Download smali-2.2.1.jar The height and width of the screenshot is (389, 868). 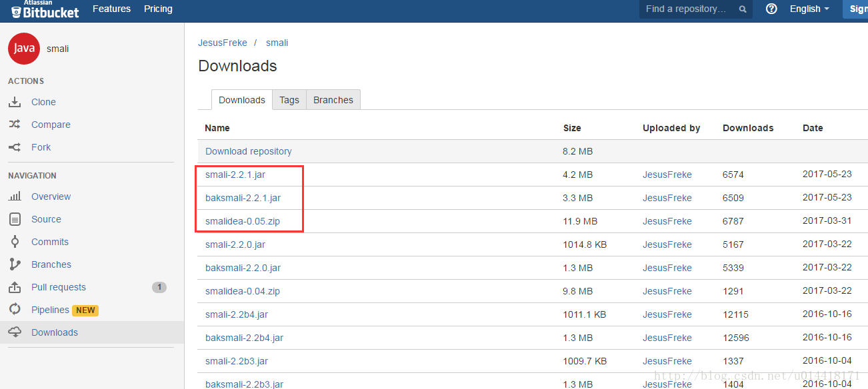[x=236, y=175]
